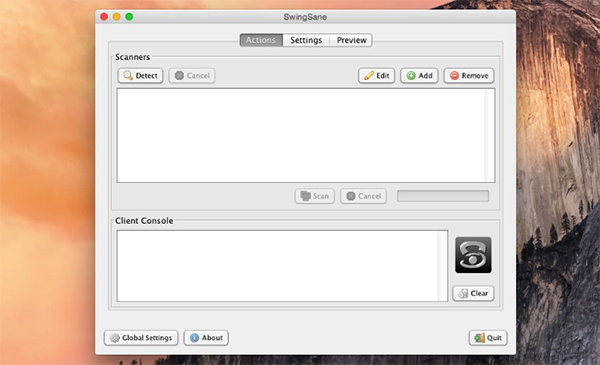This screenshot has height=365, width=600.
Task: Click the Scanners list vertical scrollbar
Action: click(490, 135)
